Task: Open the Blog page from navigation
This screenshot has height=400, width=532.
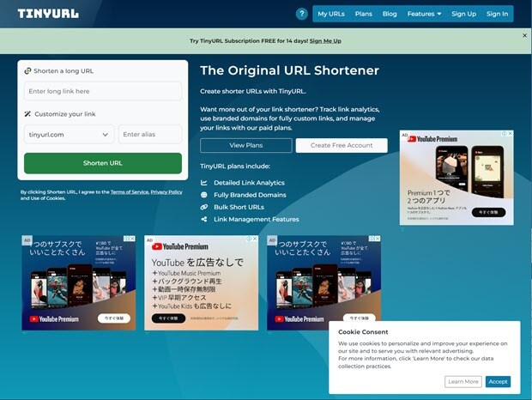Action: point(390,14)
